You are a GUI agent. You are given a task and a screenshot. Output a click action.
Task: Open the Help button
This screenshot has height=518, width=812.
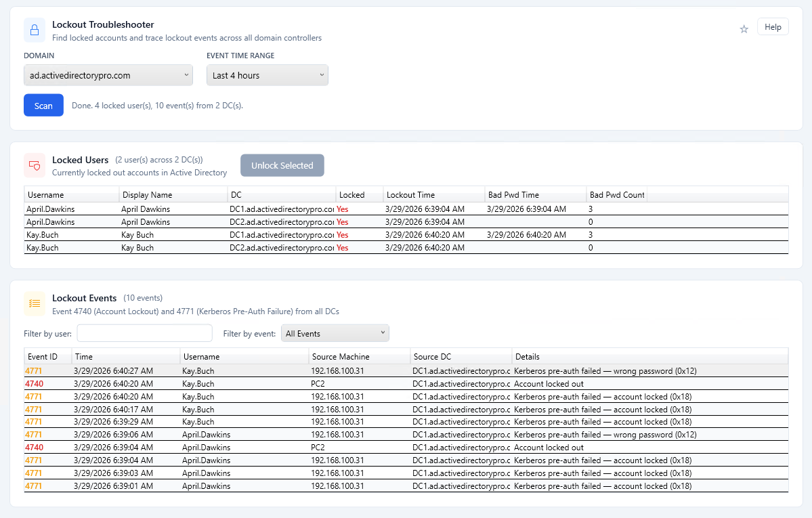[773, 27]
